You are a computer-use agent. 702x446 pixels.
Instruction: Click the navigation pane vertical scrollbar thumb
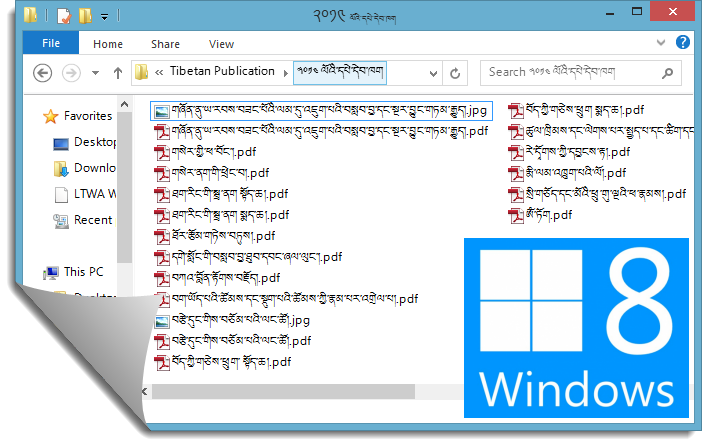124,188
